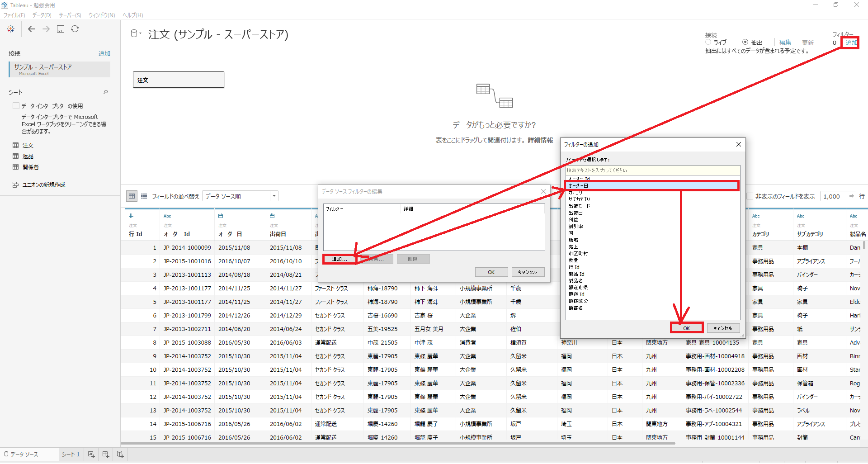
Task: Switch to the シート 1 tab
Action: (x=71, y=455)
